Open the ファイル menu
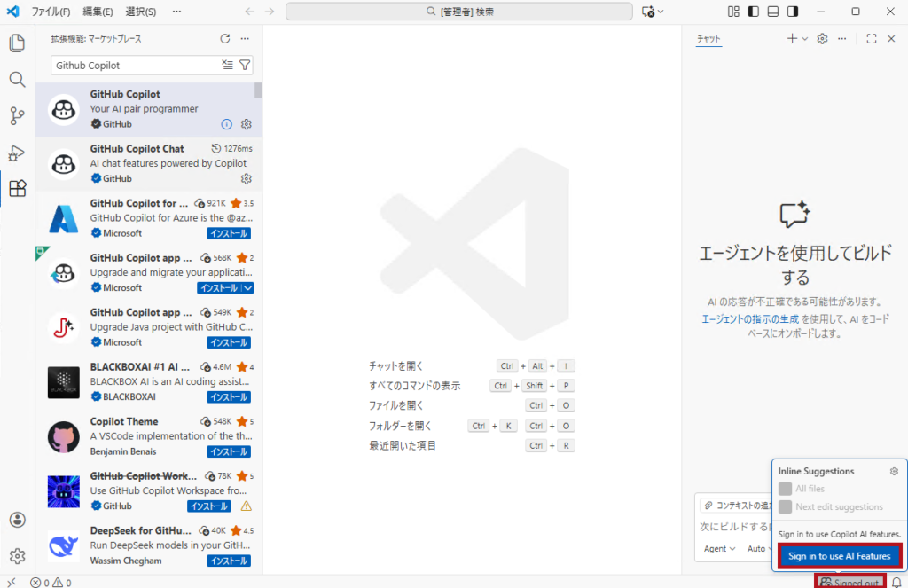Screen dimensions: 908x588 [x=49, y=11]
